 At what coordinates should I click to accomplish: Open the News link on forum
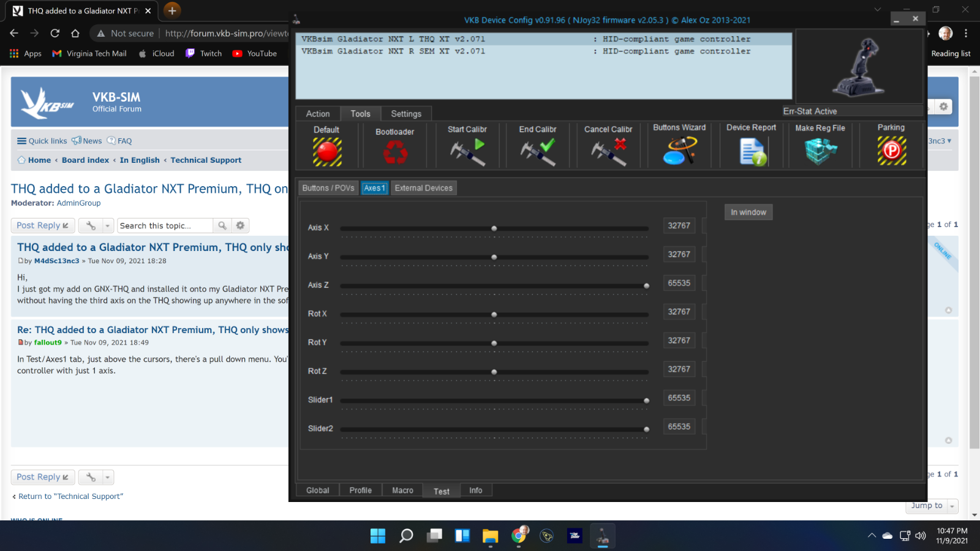87,141
